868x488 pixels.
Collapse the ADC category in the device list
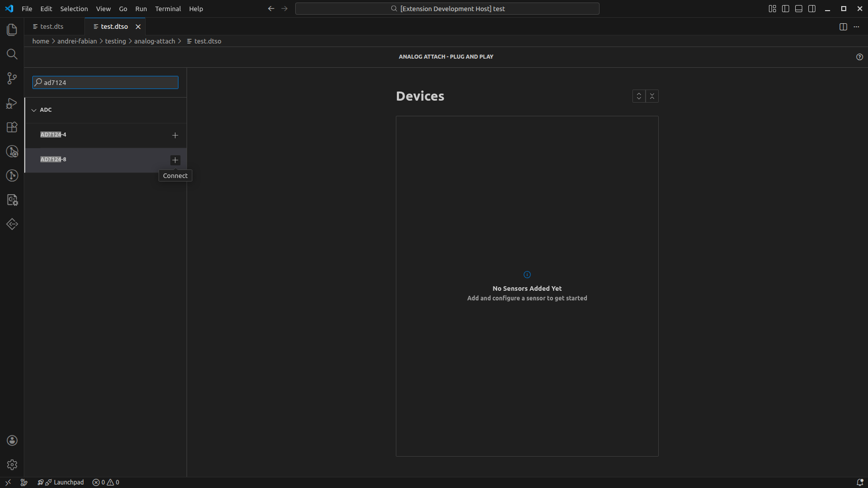click(x=34, y=110)
